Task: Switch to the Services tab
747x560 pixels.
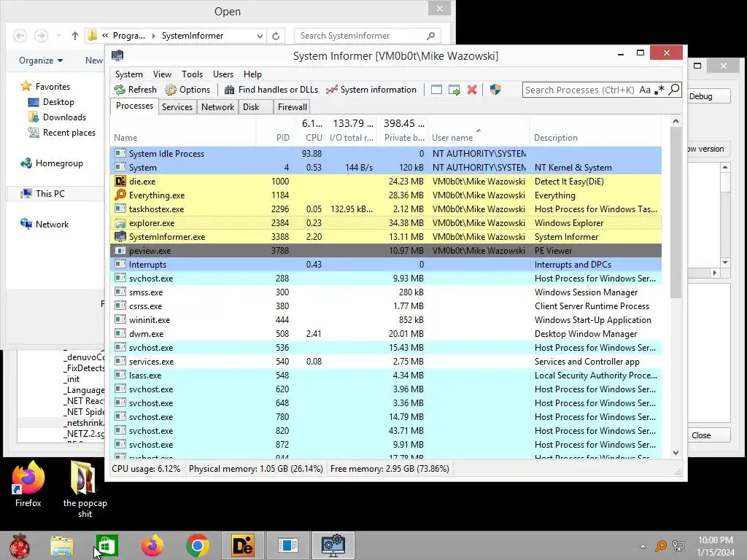Action: click(x=177, y=107)
